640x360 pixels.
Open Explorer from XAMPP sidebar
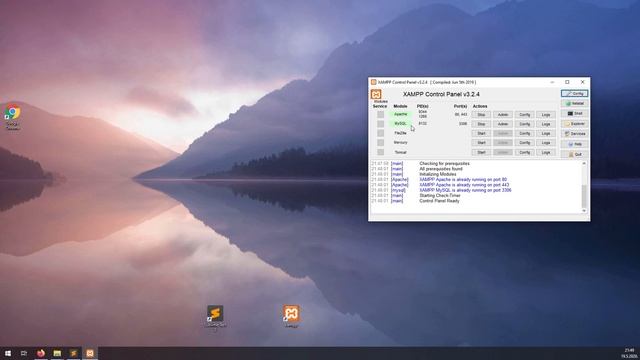(574, 124)
